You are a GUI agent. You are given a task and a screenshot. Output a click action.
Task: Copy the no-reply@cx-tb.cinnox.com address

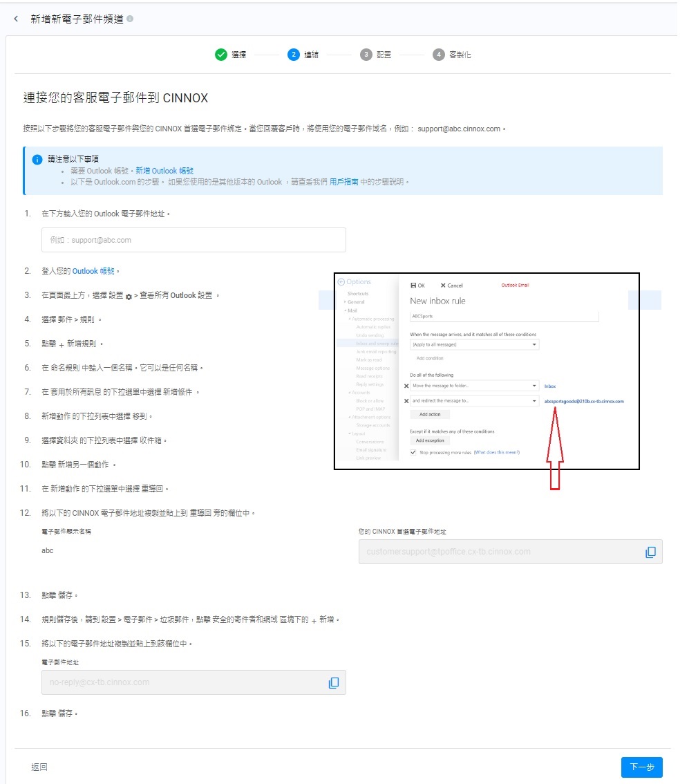[x=334, y=682]
